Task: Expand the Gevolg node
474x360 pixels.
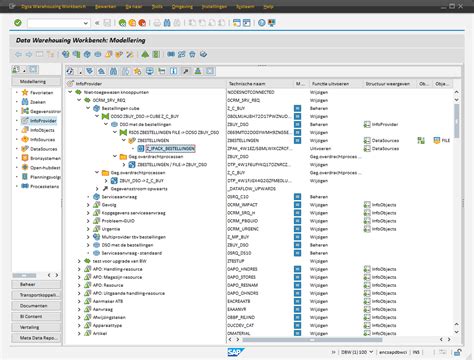Action: (x=88, y=205)
